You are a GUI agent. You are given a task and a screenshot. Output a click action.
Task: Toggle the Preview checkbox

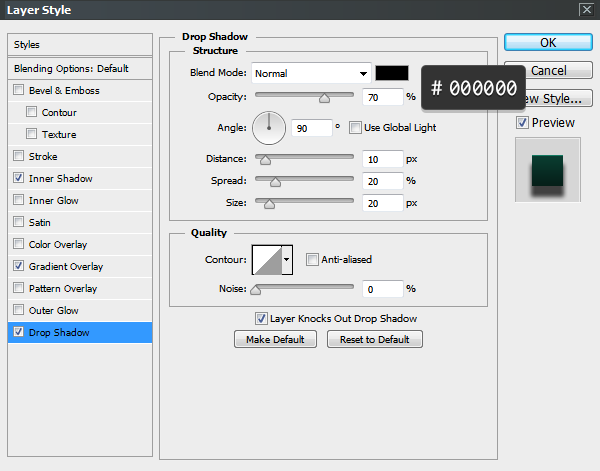[x=522, y=123]
